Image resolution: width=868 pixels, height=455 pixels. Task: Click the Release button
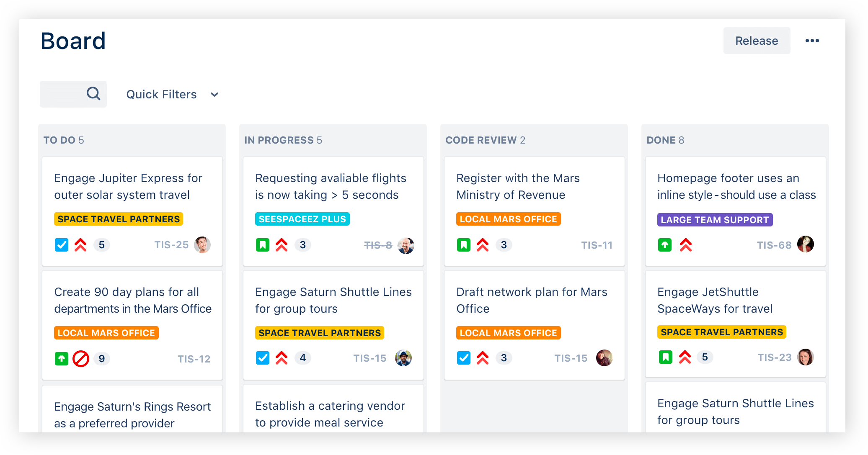[757, 41]
